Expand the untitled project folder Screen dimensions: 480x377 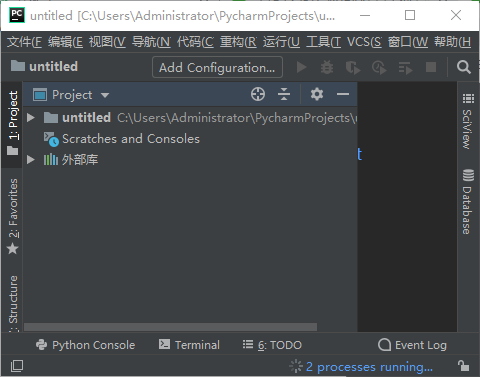[x=31, y=118]
